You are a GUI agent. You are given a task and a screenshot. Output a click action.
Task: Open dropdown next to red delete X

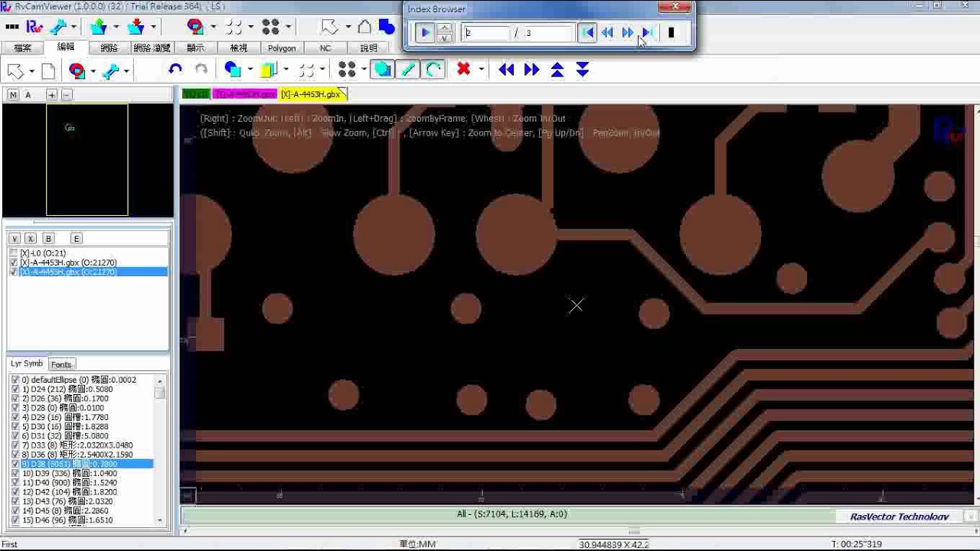tap(481, 70)
